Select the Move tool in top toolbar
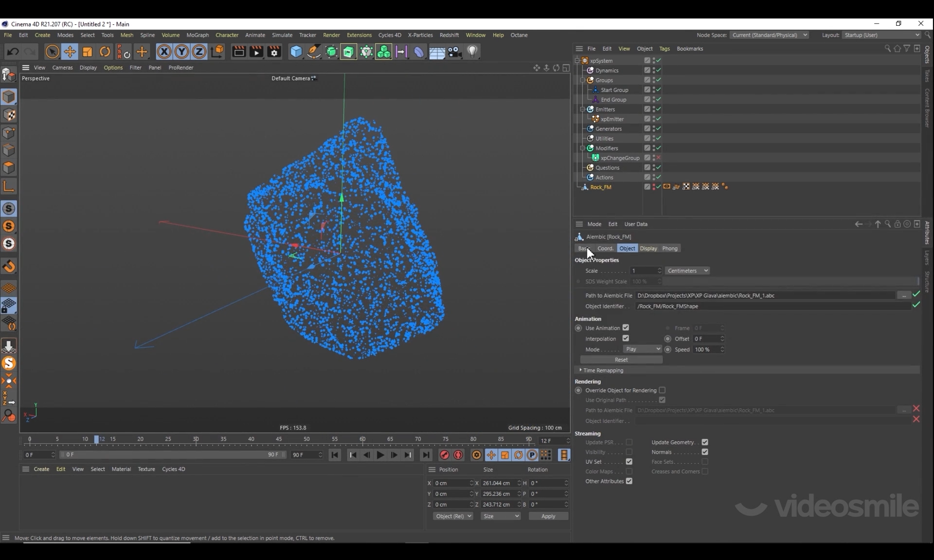Viewport: 934px width, 560px height. click(70, 52)
